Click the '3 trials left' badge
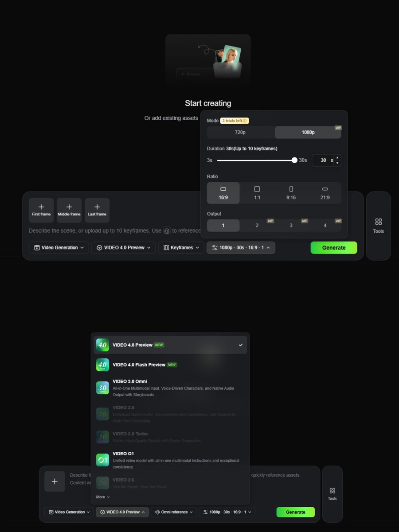 (235, 121)
